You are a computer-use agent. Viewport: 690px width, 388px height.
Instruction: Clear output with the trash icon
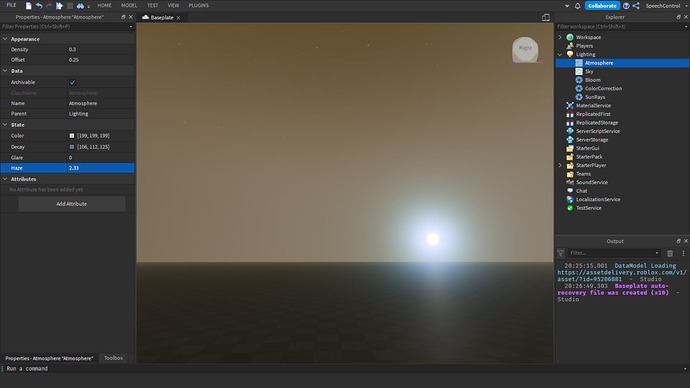[x=670, y=253]
